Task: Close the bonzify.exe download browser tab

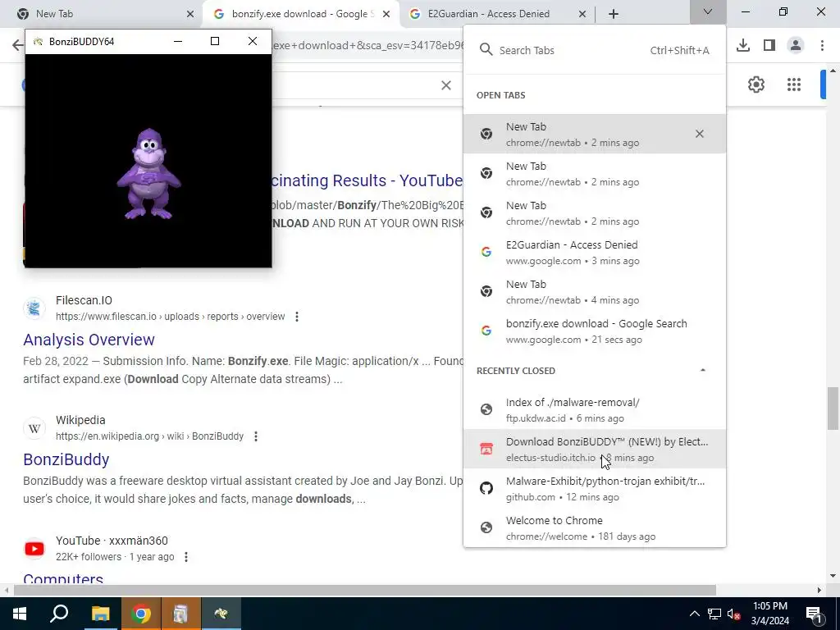Action: pyautogui.click(x=386, y=14)
